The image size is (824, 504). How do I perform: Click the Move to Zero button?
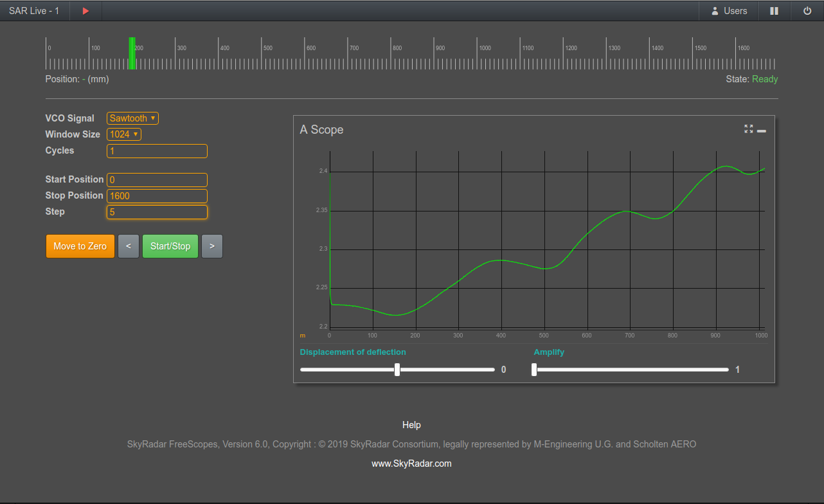(x=80, y=246)
